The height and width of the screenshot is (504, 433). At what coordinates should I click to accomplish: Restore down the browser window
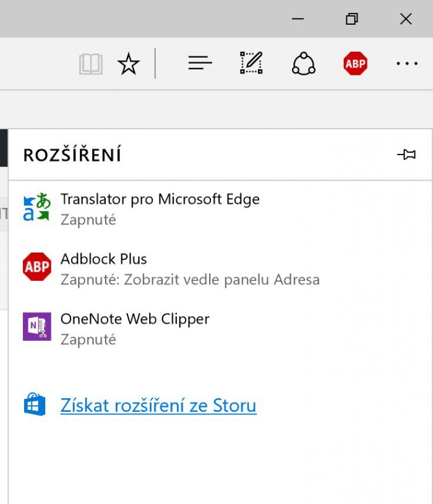351,19
